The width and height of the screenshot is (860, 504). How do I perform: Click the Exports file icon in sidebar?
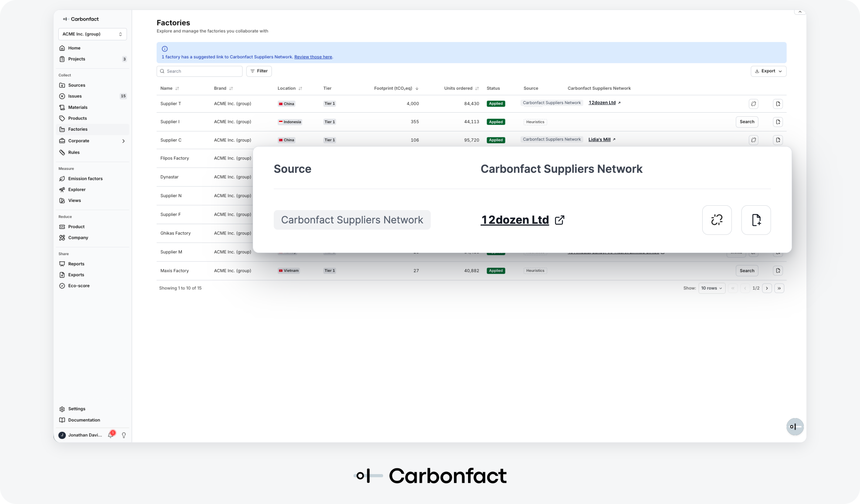(x=62, y=275)
